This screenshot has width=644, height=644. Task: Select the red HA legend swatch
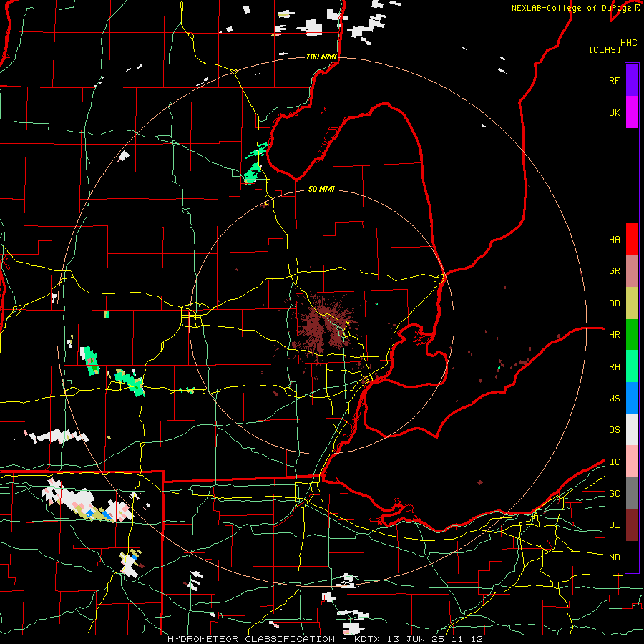click(x=632, y=239)
